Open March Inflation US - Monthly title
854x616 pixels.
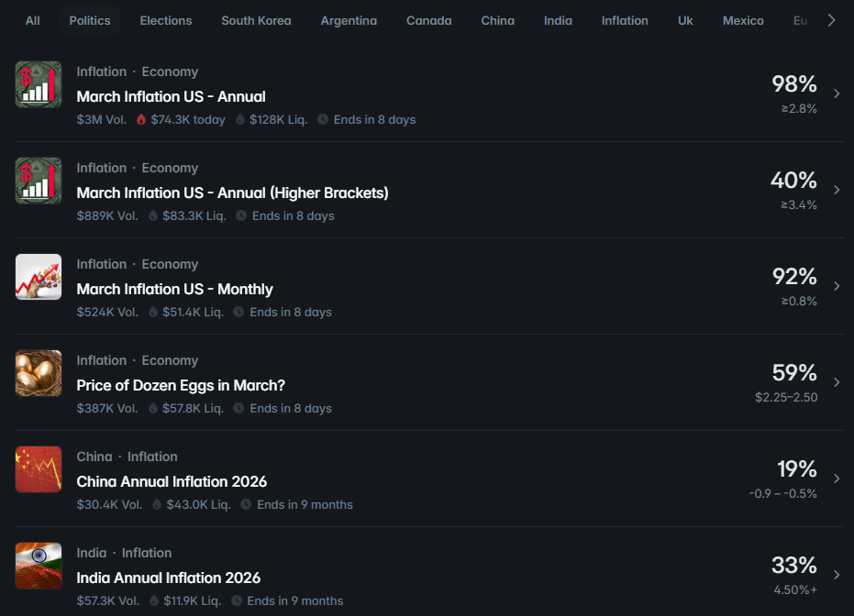(x=174, y=289)
